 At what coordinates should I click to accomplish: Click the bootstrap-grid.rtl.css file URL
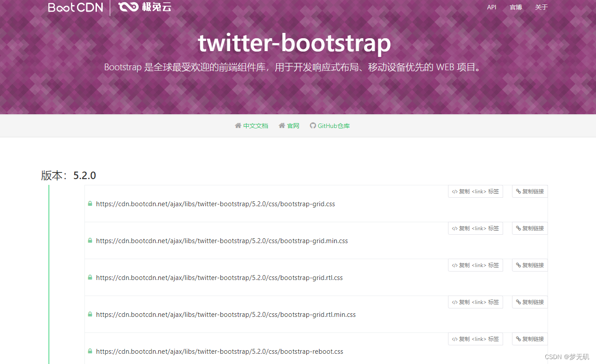tap(219, 277)
